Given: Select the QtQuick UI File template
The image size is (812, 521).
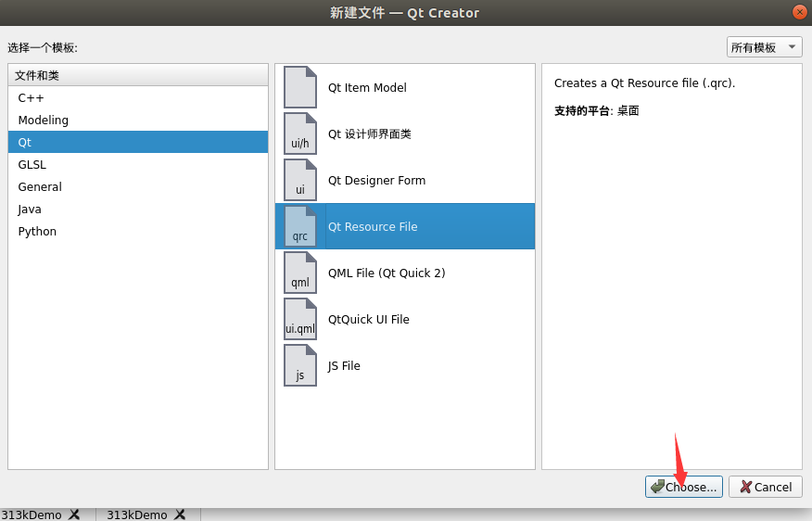Looking at the screenshot, I should click(x=405, y=319).
